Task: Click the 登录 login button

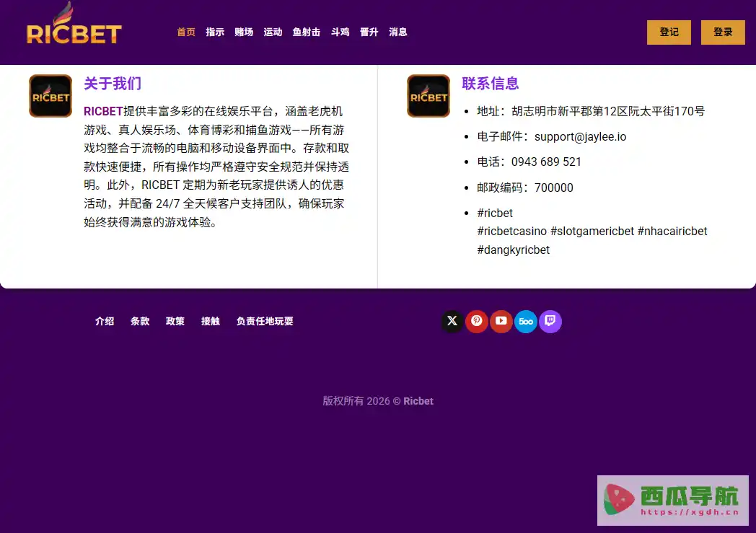Action: [723, 32]
